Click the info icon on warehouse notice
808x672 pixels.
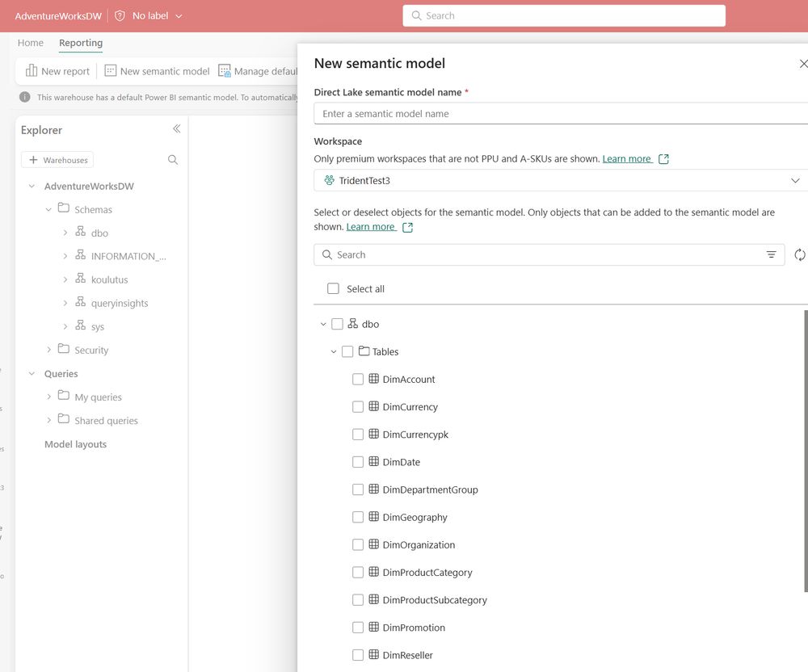click(25, 97)
